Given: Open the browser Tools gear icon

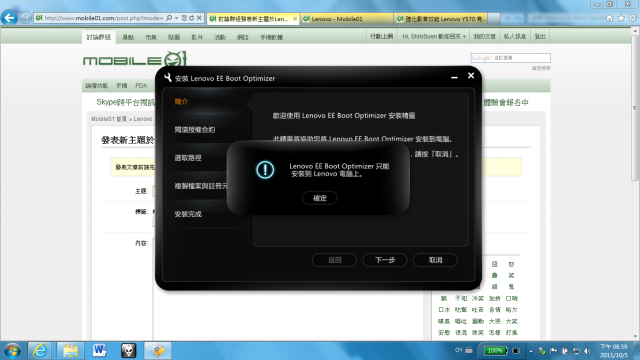Looking at the screenshot, I should 632,18.
